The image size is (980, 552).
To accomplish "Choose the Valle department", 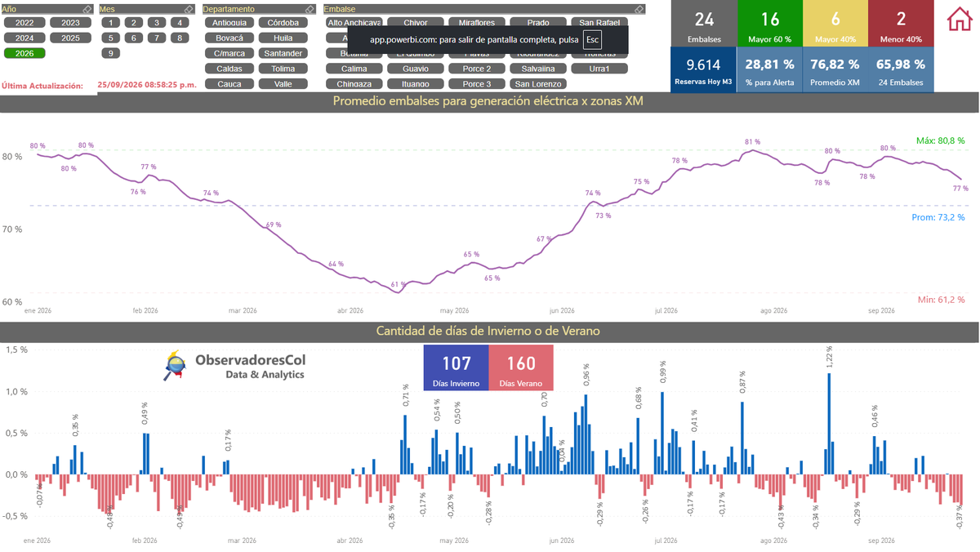I will [283, 83].
